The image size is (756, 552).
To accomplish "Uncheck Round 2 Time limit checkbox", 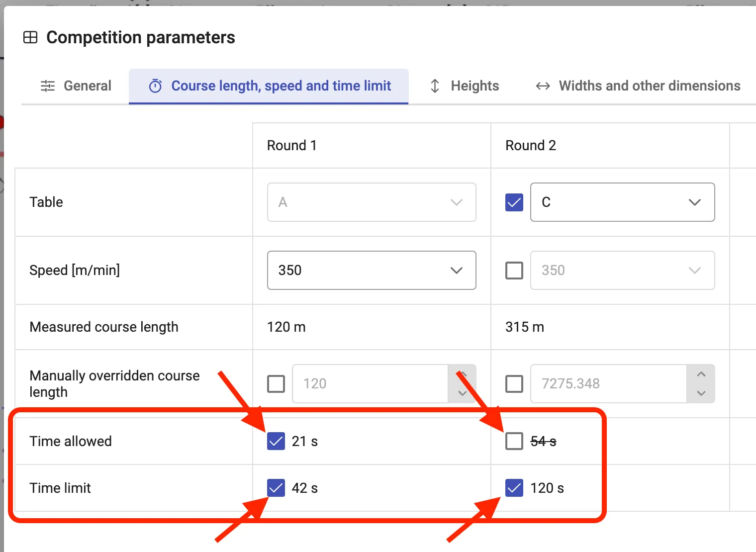I will click(x=514, y=488).
